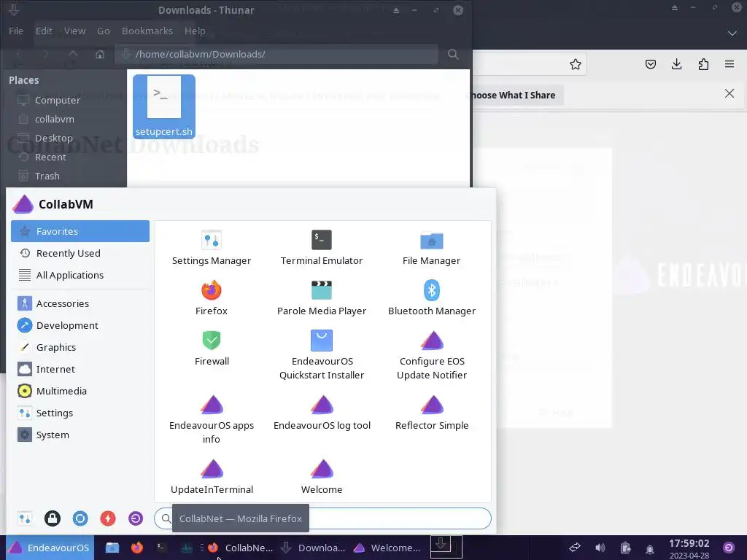Open EndeavourOS log tool
The height and width of the screenshot is (560, 747).
[x=322, y=413]
